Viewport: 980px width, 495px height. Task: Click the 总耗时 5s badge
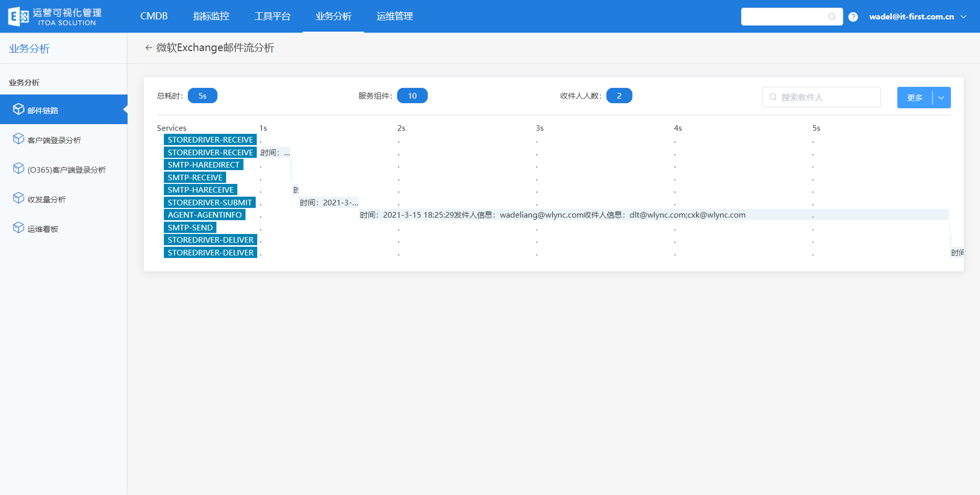[203, 96]
